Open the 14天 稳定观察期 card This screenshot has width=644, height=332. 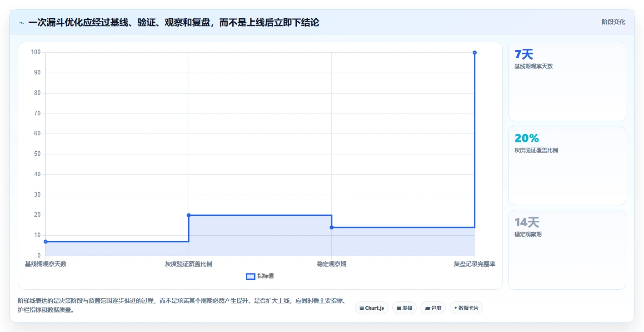tap(567, 250)
